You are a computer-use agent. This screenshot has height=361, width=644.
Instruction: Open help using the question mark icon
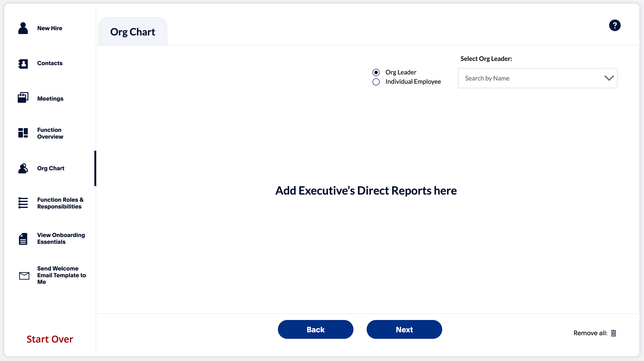[615, 25]
